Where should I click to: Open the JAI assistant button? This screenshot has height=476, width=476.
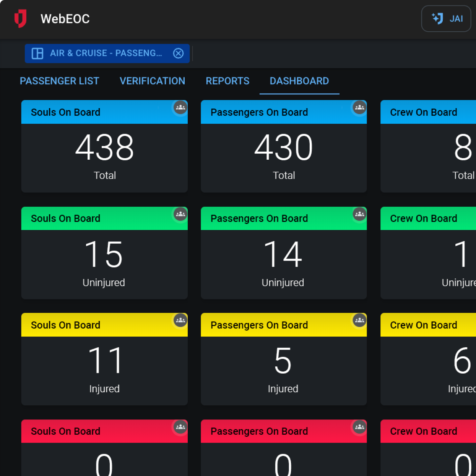coord(446,19)
